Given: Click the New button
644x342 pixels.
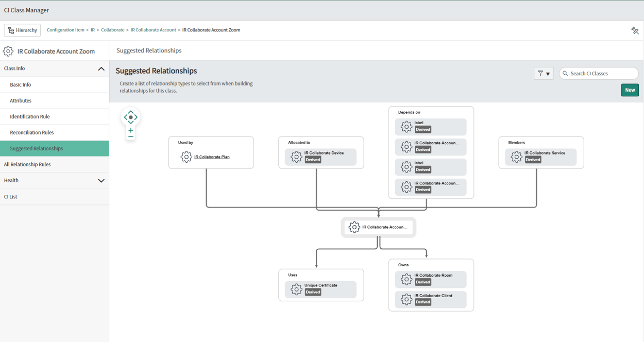Looking at the screenshot, I should pos(630,90).
